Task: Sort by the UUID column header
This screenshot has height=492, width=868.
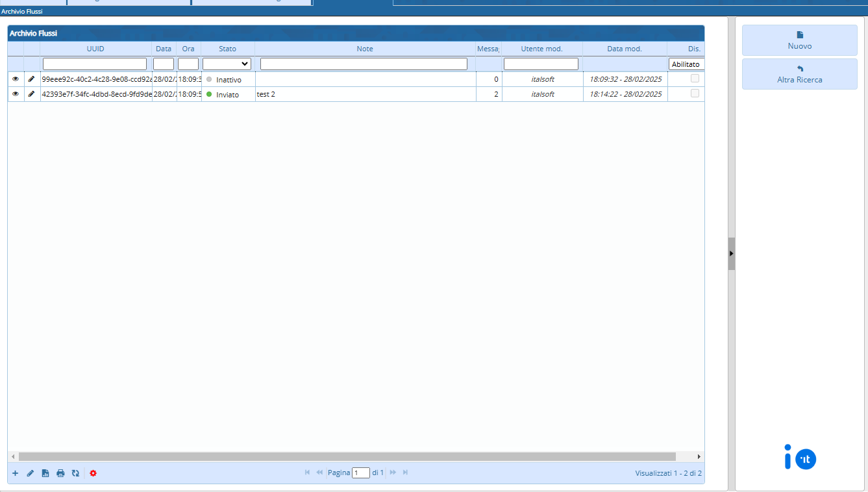Action: tap(95, 49)
